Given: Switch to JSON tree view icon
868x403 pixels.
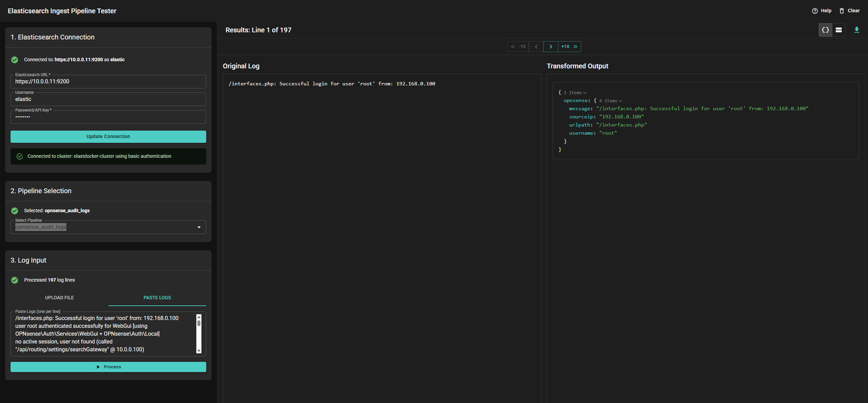Looking at the screenshot, I should [825, 30].
